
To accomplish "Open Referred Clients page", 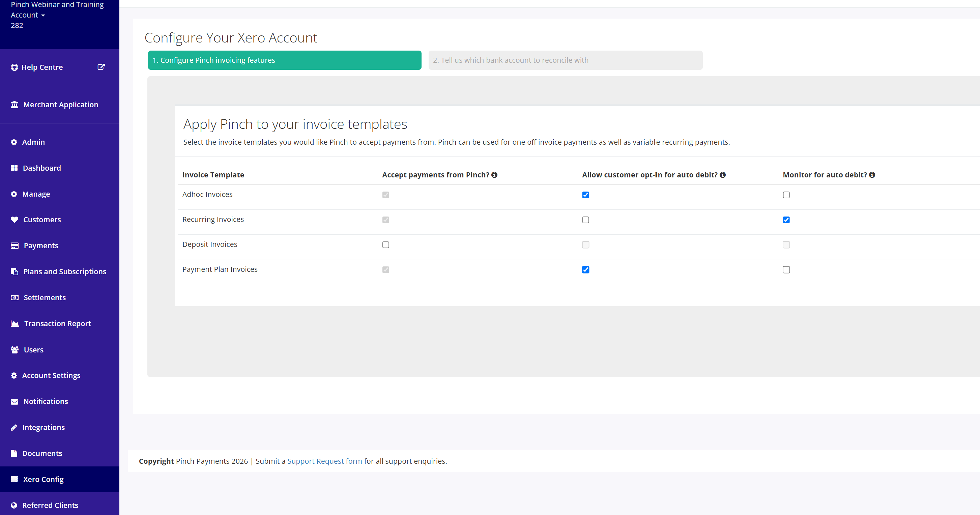I will click(x=60, y=506).
